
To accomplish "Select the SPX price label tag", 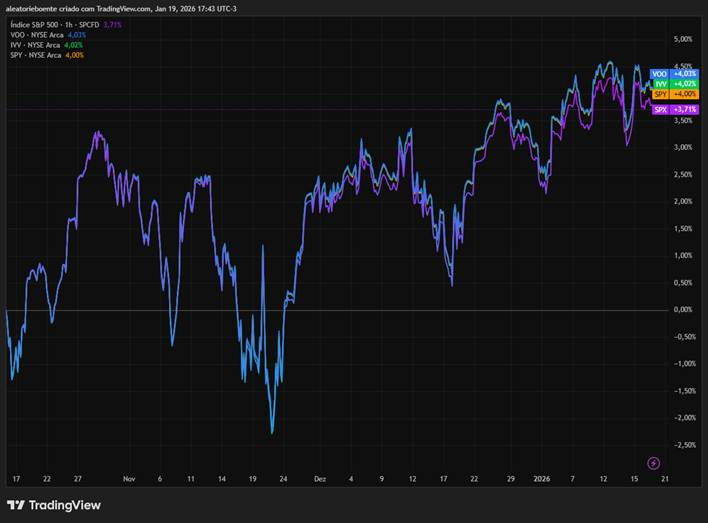I will coord(674,109).
